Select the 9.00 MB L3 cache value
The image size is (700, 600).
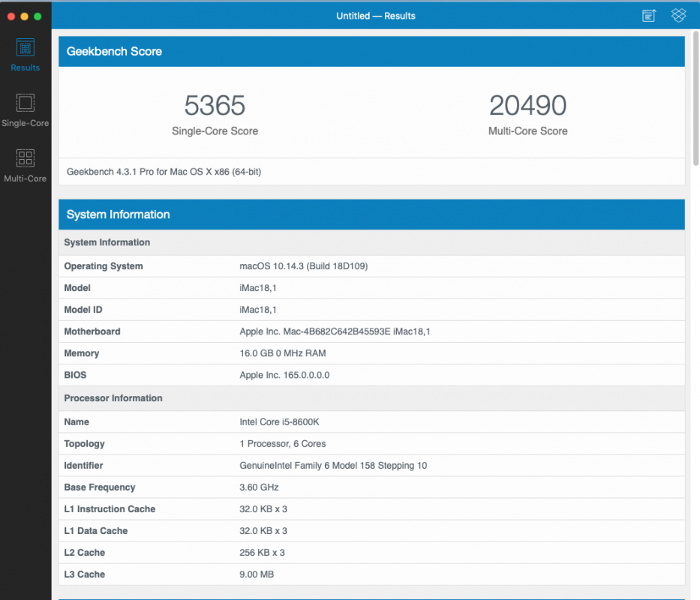257,574
